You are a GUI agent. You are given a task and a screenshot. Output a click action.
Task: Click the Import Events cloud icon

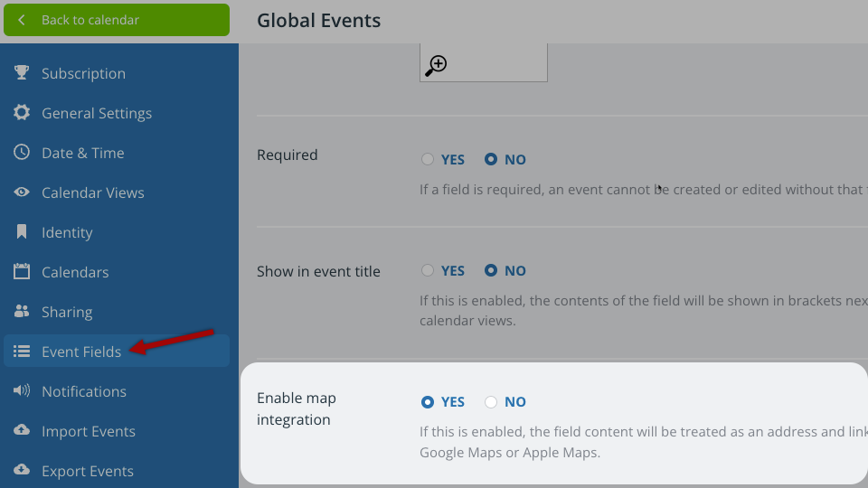coord(22,430)
